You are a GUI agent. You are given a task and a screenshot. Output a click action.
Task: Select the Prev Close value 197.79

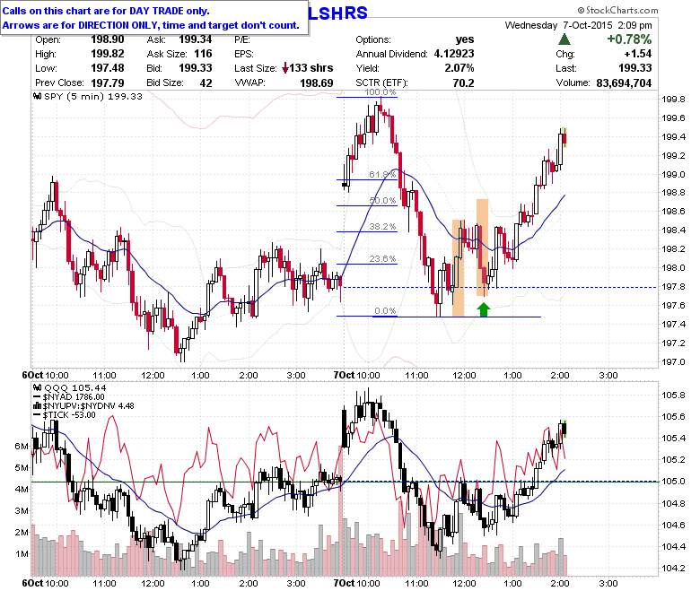107,83
